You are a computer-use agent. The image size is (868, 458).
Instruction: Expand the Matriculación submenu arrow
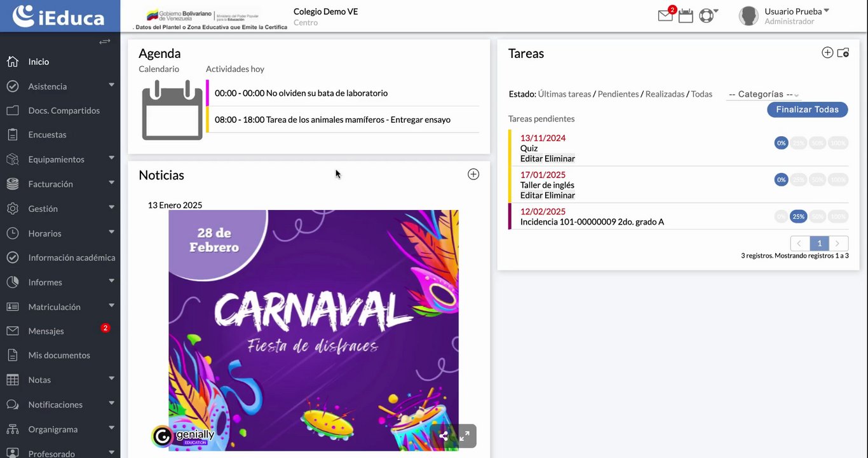click(111, 305)
